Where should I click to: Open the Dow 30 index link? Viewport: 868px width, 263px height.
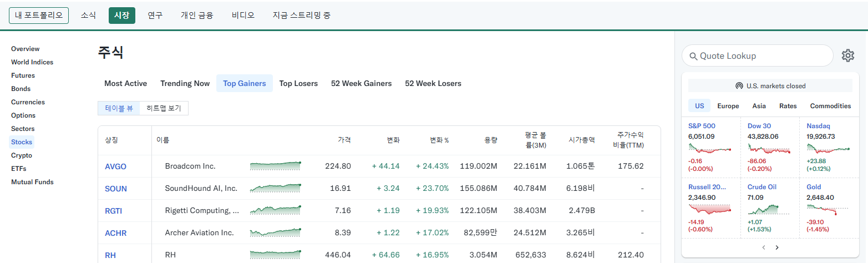pyautogui.click(x=759, y=126)
